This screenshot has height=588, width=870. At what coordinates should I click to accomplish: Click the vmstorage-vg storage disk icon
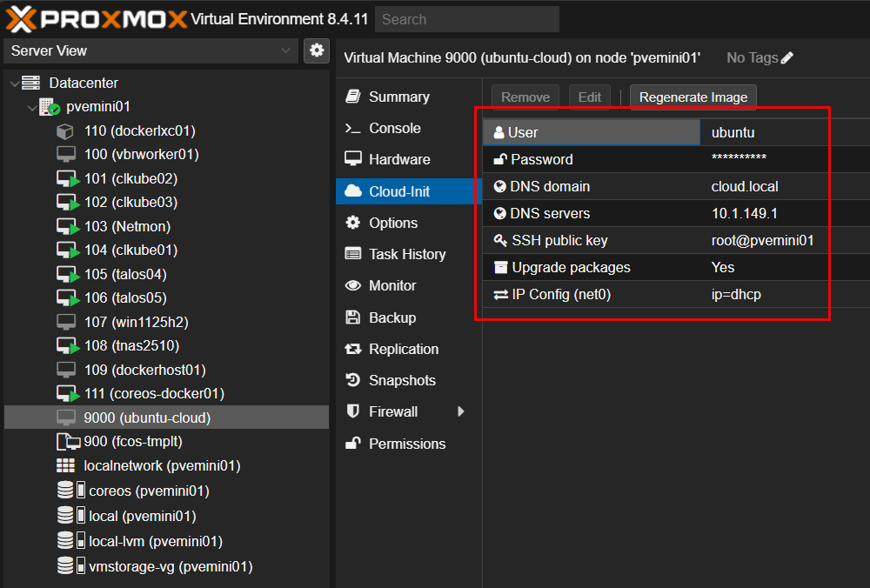65,566
